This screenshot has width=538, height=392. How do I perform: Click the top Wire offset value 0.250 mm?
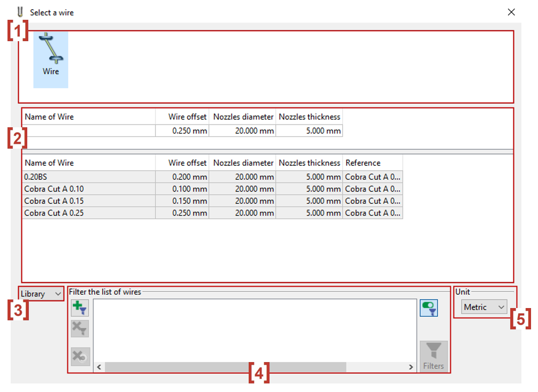182,131
